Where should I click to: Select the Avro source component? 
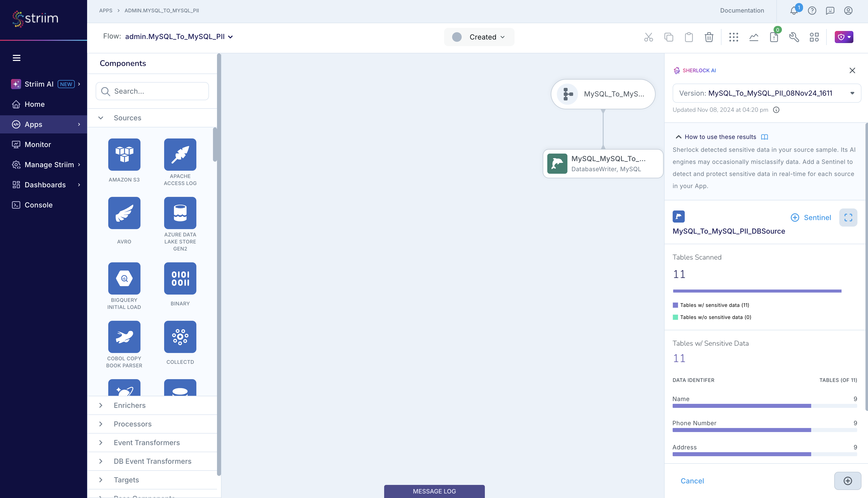point(124,213)
